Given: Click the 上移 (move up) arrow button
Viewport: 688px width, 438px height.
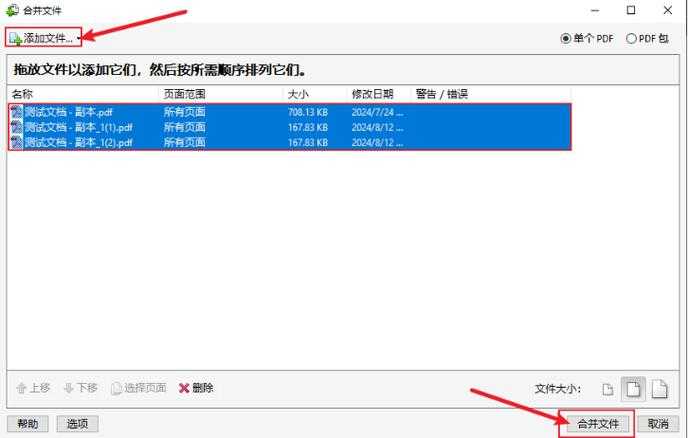Looking at the screenshot, I should (x=33, y=388).
